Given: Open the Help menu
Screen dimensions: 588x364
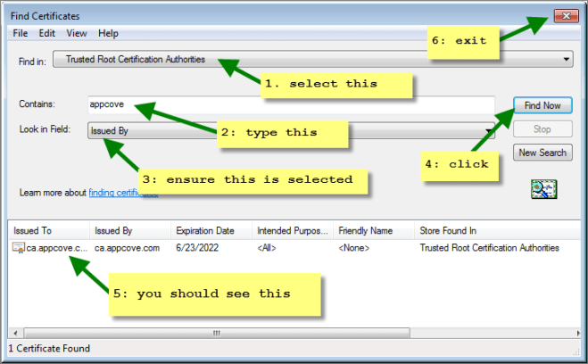Looking at the screenshot, I should tap(108, 33).
